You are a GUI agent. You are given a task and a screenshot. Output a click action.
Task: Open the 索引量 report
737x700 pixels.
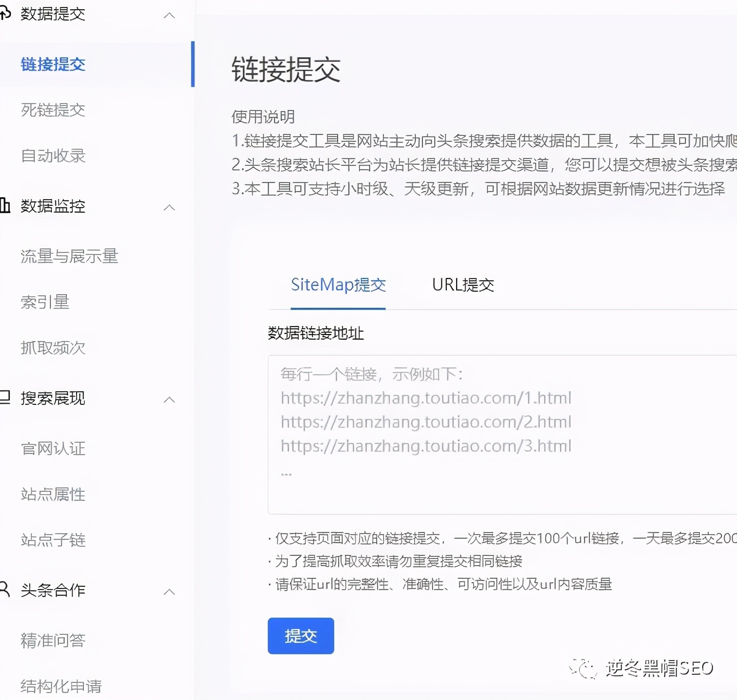[46, 302]
